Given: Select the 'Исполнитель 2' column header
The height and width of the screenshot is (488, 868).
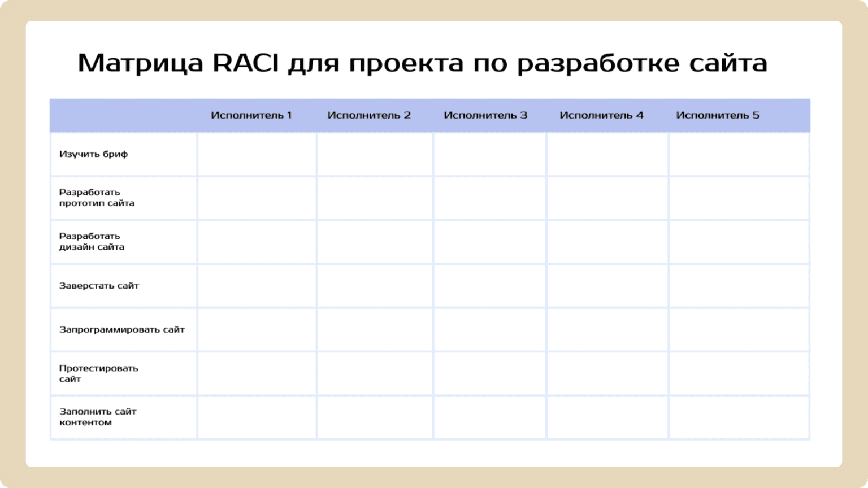Looking at the screenshot, I should 369,115.
